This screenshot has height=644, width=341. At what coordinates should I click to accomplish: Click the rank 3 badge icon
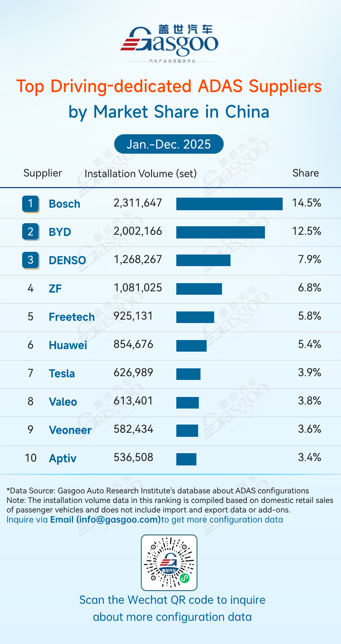coord(30,260)
